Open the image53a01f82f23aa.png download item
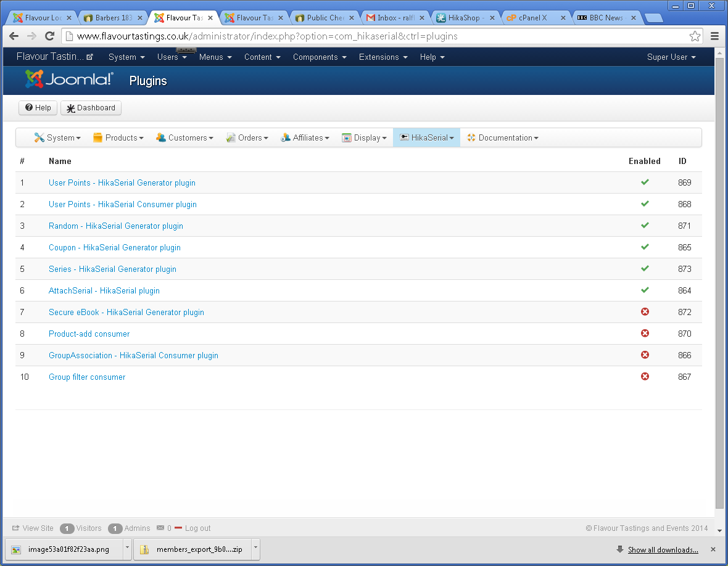 [x=65, y=549]
